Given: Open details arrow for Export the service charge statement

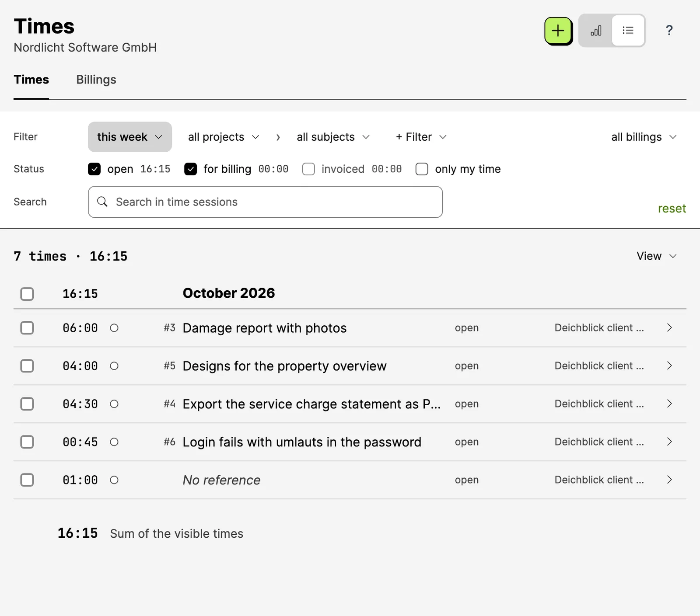Looking at the screenshot, I should pyautogui.click(x=669, y=404).
